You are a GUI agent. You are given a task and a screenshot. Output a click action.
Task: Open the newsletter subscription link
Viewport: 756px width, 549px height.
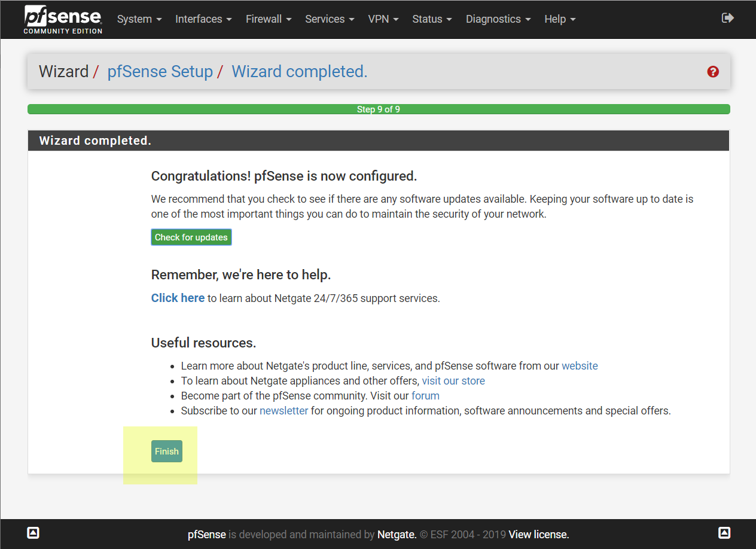coord(284,411)
